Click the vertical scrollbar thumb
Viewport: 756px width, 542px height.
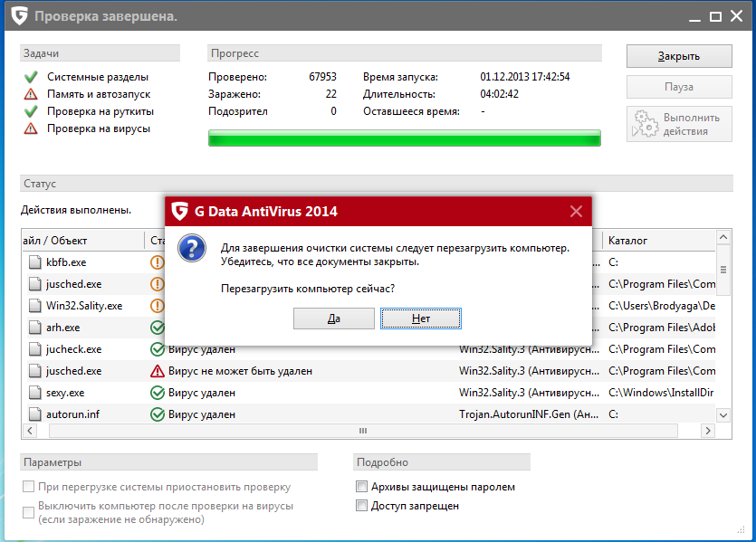coord(723,270)
